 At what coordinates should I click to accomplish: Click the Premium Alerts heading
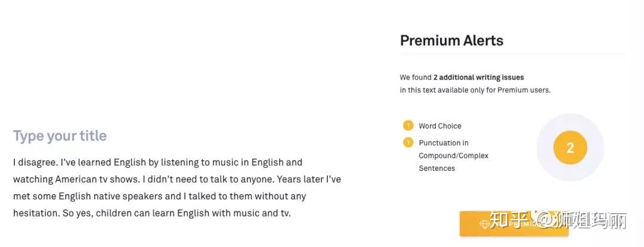pyautogui.click(x=451, y=40)
